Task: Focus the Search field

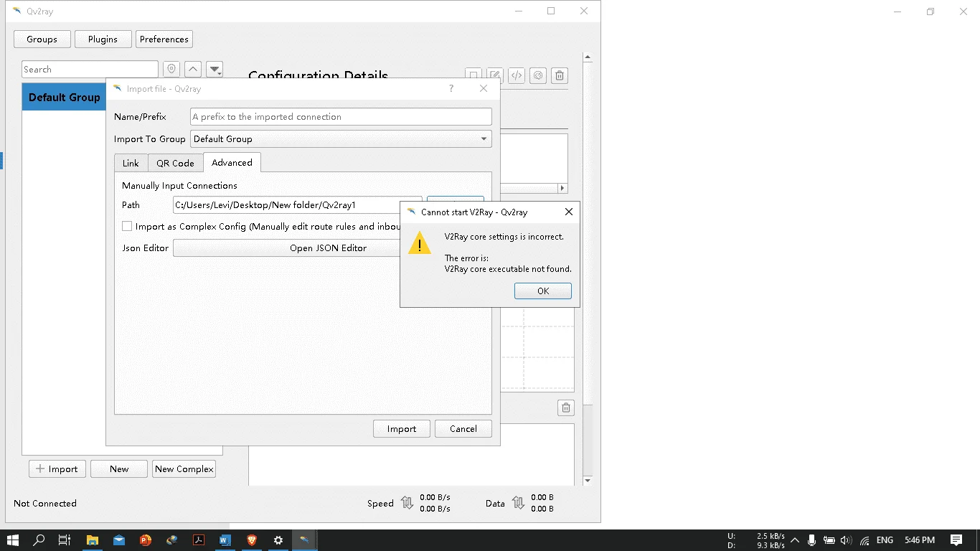Action: 90,70
